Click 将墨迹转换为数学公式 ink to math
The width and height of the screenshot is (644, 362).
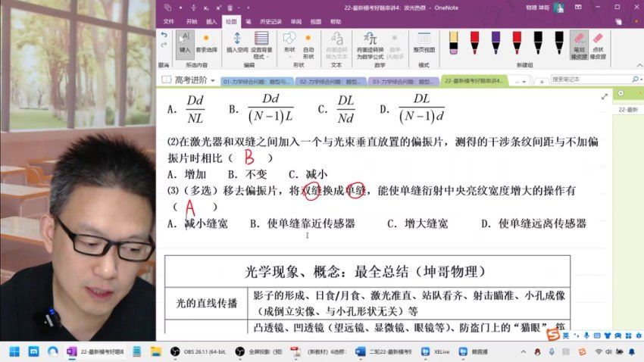click(x=370, y=45)
